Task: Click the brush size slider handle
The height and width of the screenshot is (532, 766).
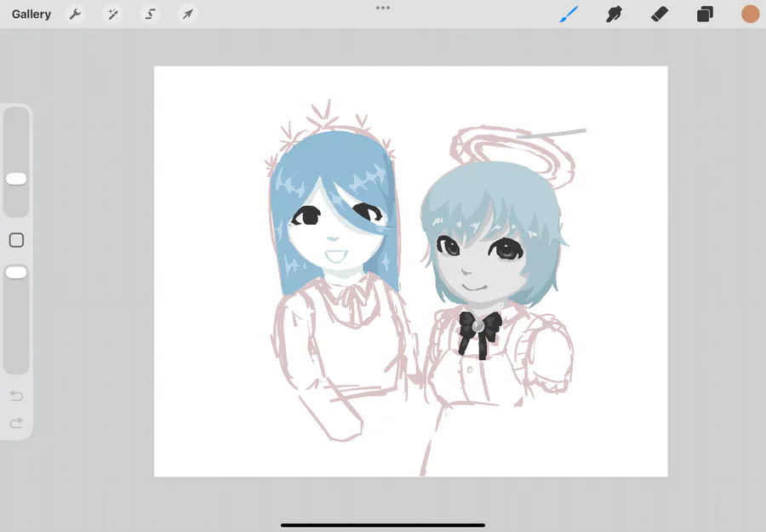Action: 16,179
